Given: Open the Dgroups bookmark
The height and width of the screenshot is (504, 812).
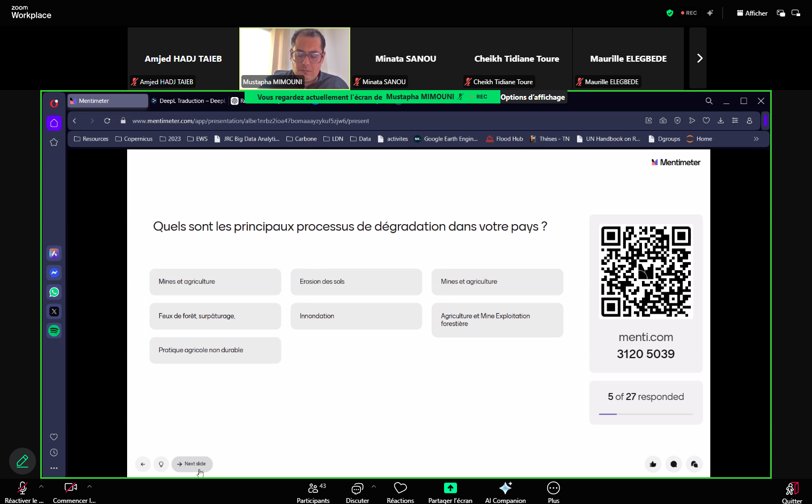Looking at the screenshot, I should 664,138.
